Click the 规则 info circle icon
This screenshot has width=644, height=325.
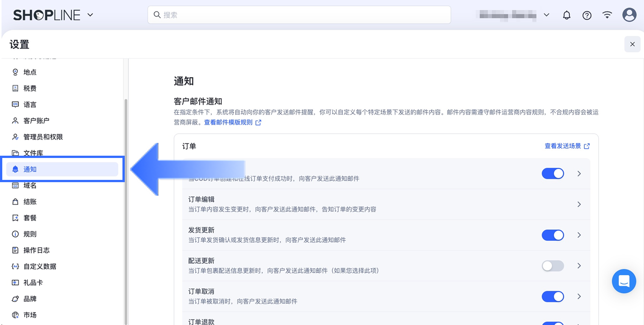coord(15,234)
